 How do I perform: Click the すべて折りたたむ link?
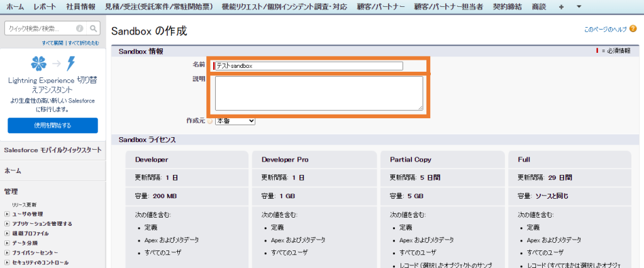(x=84, y=43)
